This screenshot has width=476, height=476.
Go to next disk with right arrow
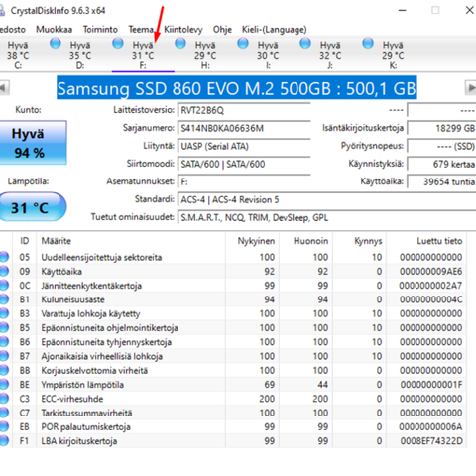[x=471, y=88]
